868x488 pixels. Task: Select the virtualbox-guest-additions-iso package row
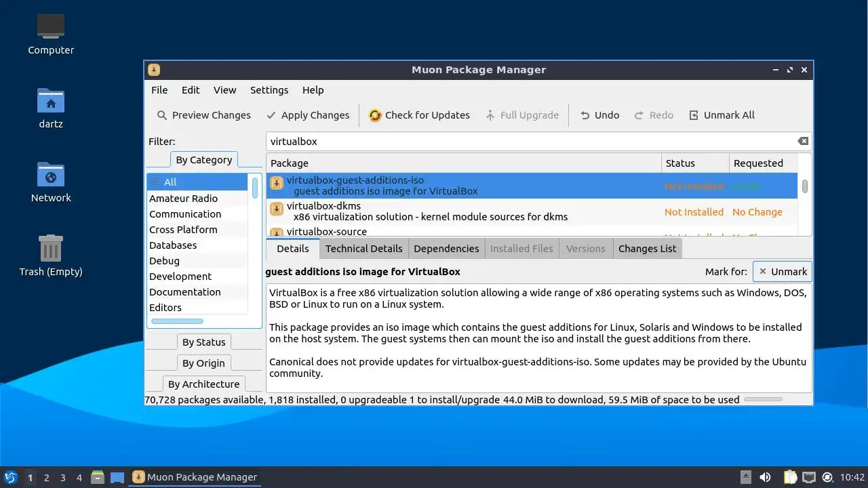click(532, 186)
